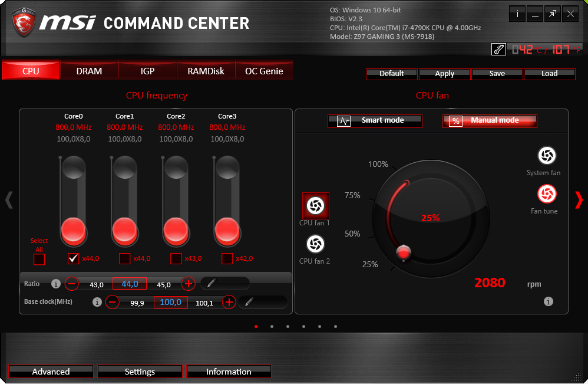
Task: Select Base clock value 99,9
Action: (x=137, y=303)
